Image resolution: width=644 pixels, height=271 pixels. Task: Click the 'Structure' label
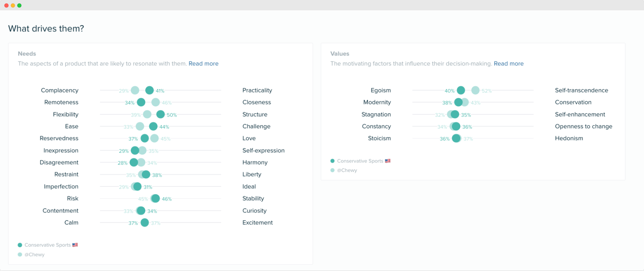[x=255, y=114]
